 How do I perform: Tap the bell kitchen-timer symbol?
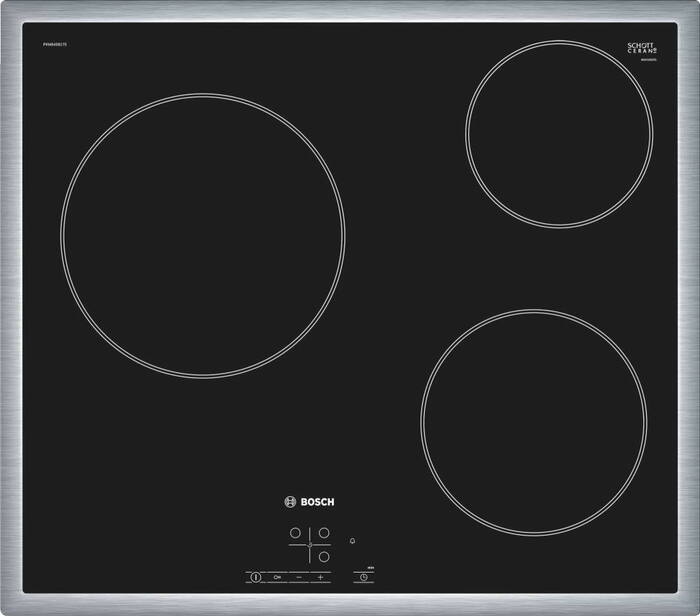coord(351,543)
